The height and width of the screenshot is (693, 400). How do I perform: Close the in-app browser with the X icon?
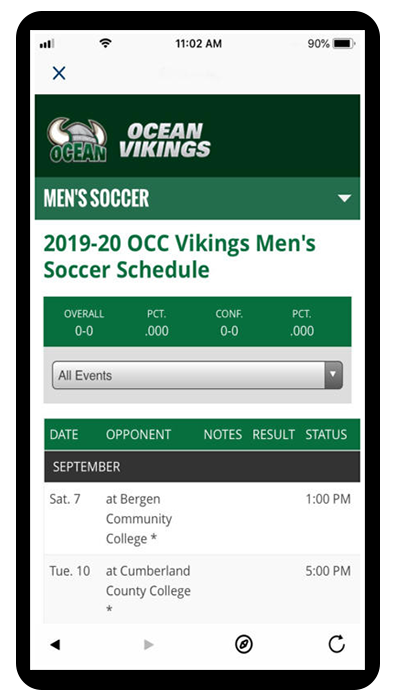(59, 73)
